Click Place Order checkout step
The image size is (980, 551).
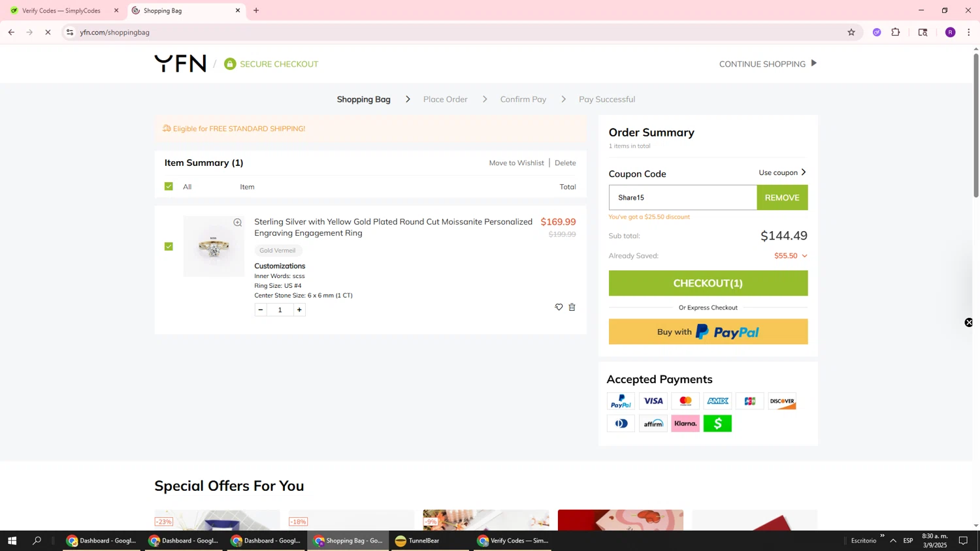446,99
